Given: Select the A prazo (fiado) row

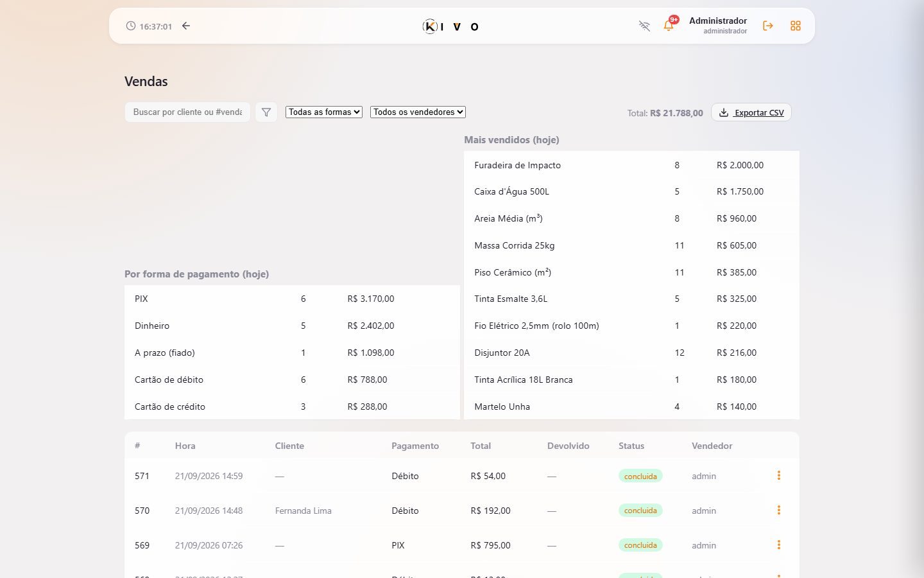Looking at the screenshot, I should click(292, 353).
